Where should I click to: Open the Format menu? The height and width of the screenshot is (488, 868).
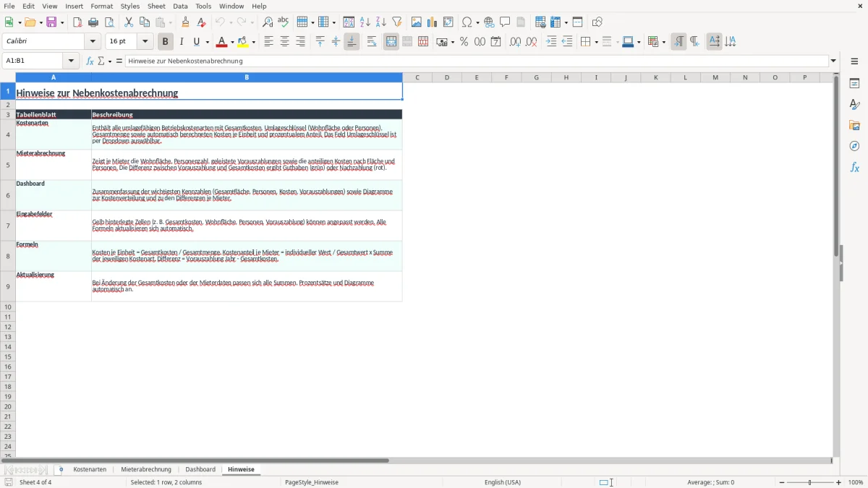(101, 6)
